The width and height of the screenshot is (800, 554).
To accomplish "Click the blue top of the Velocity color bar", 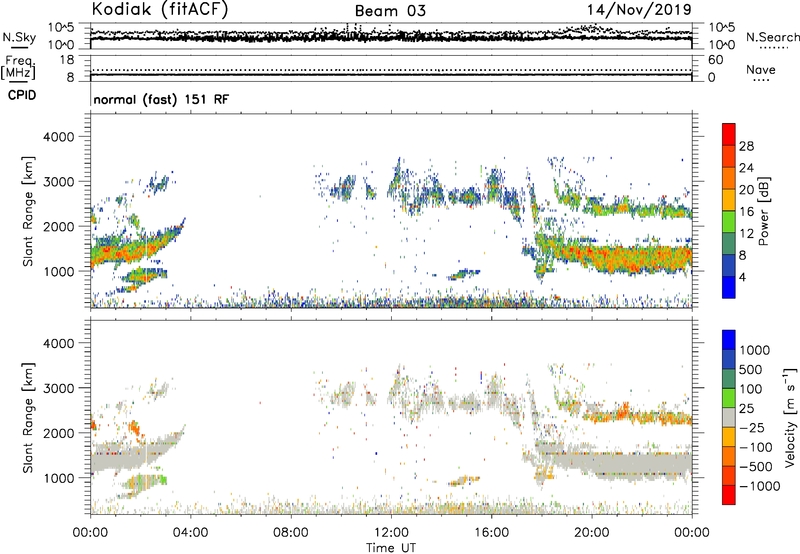I will coord(729,340).
